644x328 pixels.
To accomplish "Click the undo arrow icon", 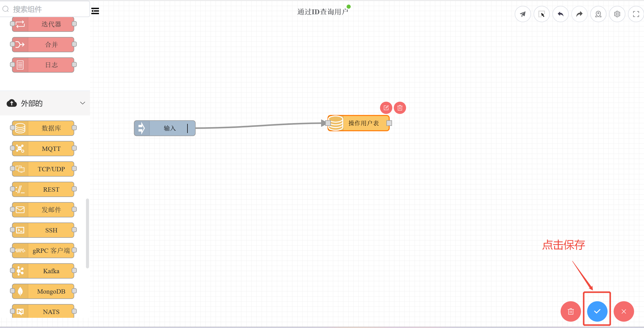I will (560, 14).
